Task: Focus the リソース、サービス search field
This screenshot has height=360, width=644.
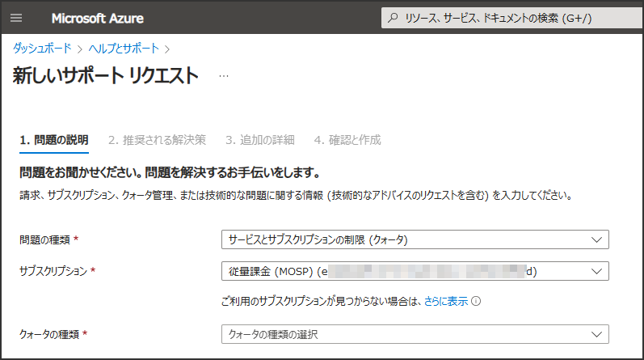Action: tap(512, 18)
